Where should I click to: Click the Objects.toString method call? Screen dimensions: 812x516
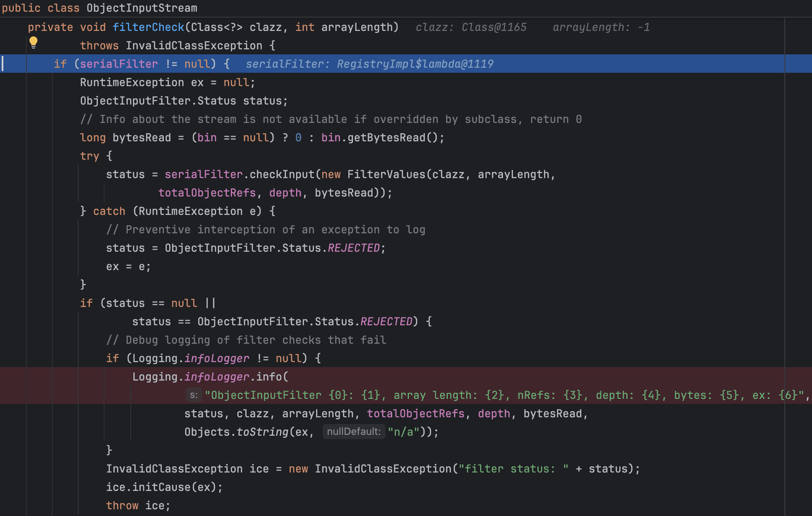(262, 432)
